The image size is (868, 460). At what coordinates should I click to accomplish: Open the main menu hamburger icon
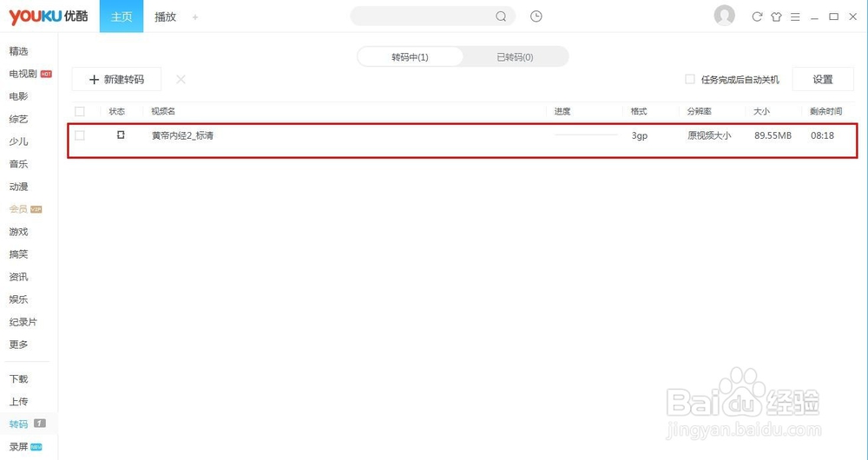pos(795,17)
